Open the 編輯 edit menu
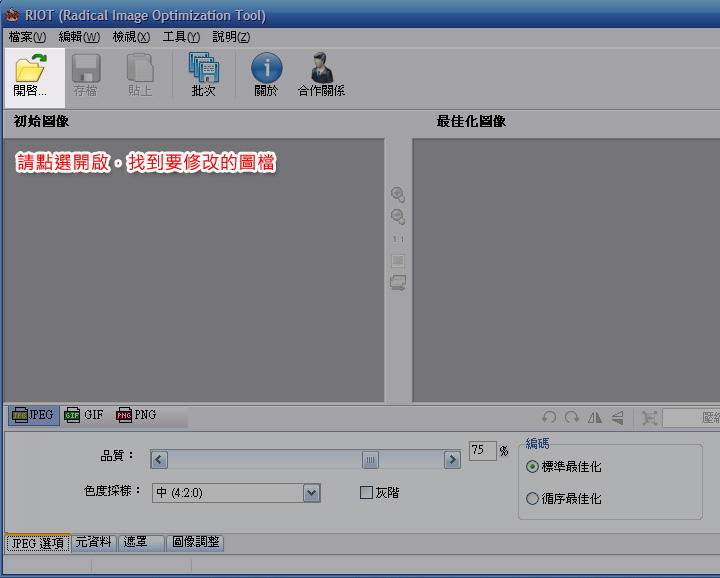The width and height of the screenshot is (720, 578). (79, 37)
